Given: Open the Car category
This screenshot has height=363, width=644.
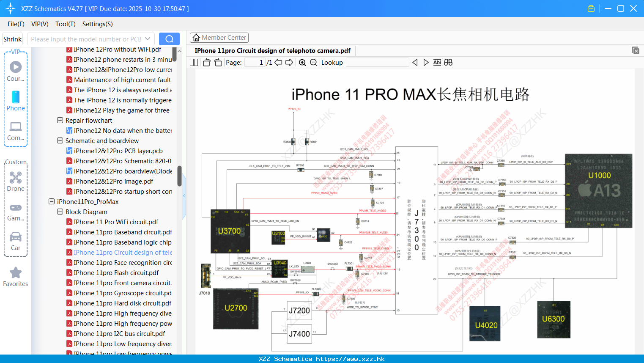Looking at the screenshot, I should pyautogui.click(x=16, y=241).
